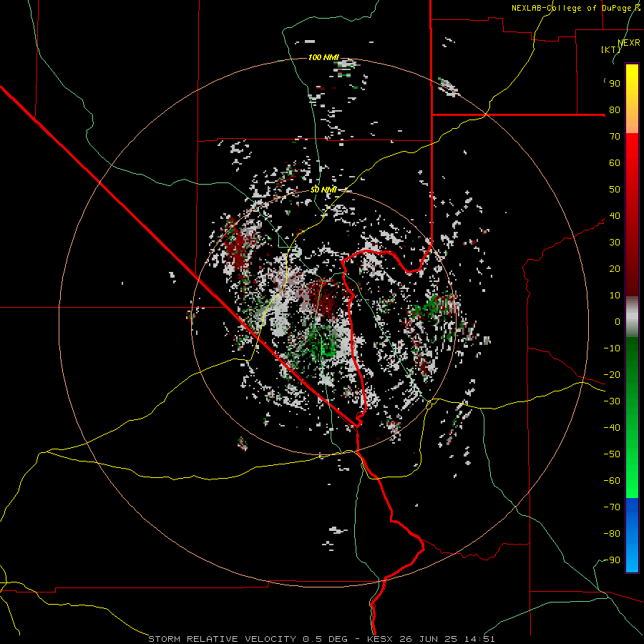This screenshot has width=644, height=644.
Task: Click the 90 value on the velocity scale
Action: 615,84
